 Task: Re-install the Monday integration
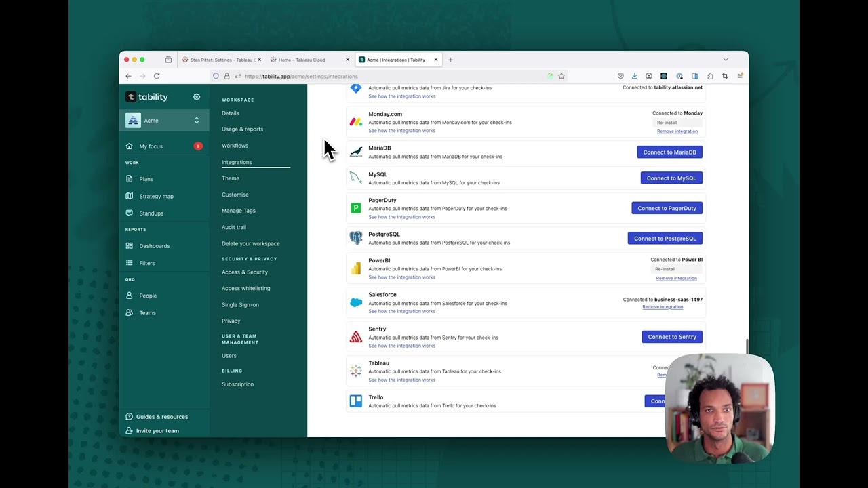pos(677,123)
